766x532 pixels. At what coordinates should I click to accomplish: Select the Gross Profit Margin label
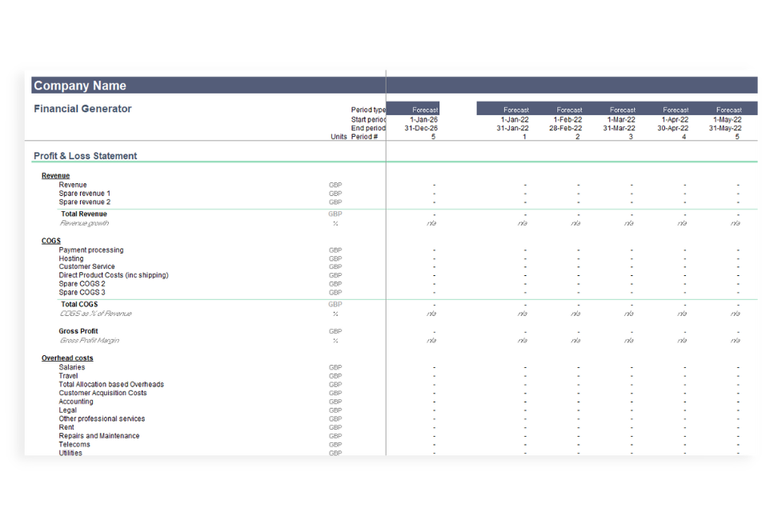[90, 340]
